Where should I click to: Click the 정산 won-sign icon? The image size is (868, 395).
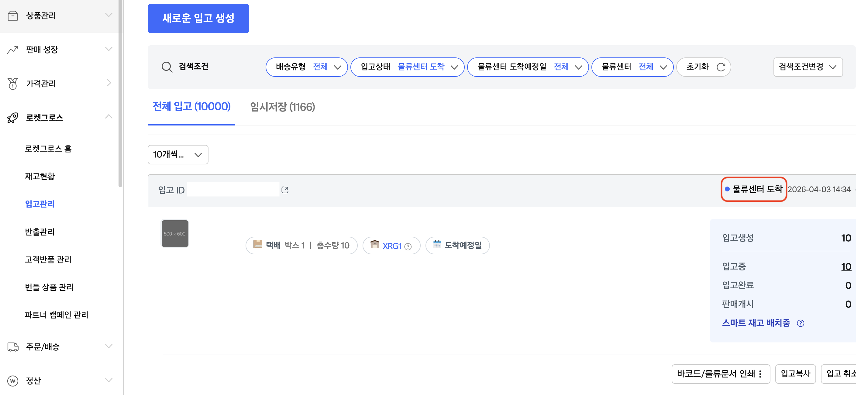(x=13, y=381)
